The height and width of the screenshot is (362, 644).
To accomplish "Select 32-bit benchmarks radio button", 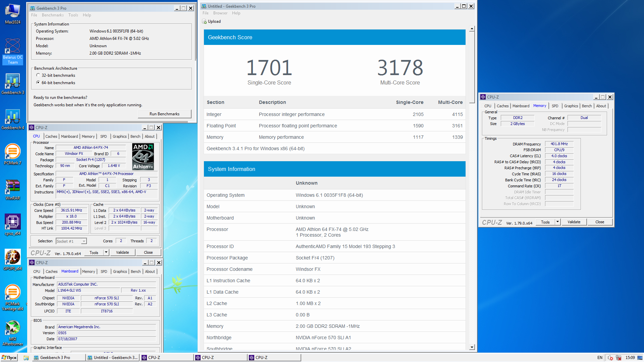I will [x=38, y=75].
